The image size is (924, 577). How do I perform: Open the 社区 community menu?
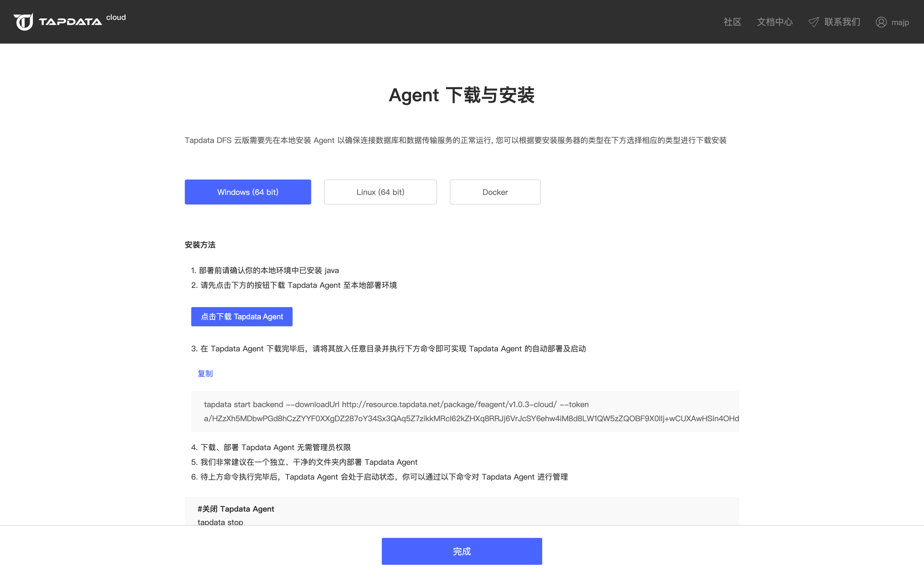click(x=732, y=22)
